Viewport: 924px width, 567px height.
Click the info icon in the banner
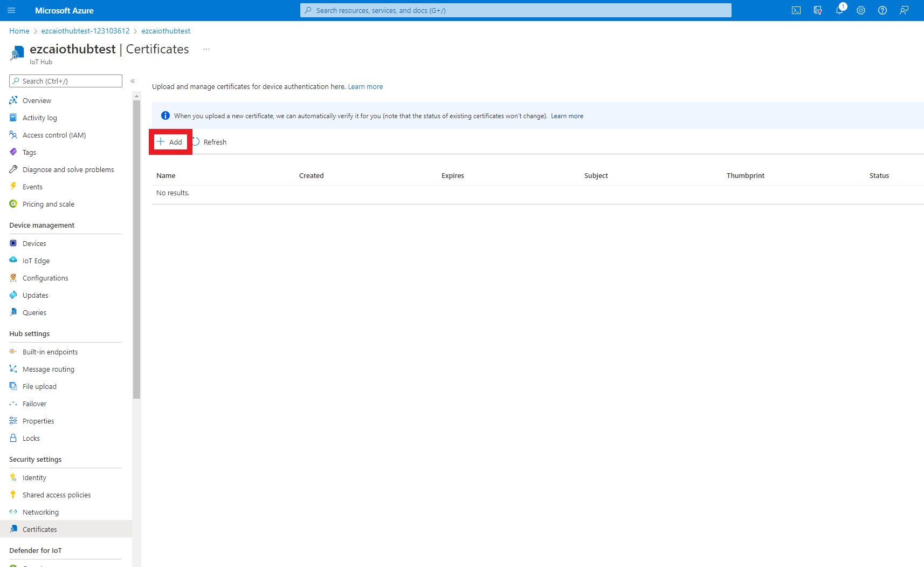tap(166, 115)
